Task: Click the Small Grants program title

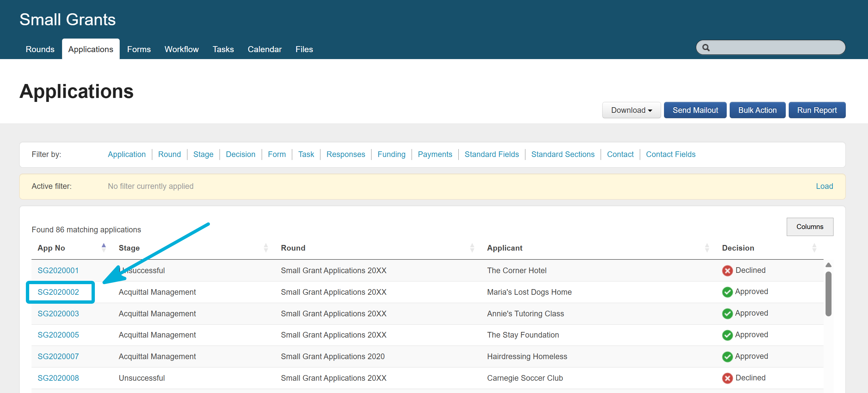Action: 68,20
